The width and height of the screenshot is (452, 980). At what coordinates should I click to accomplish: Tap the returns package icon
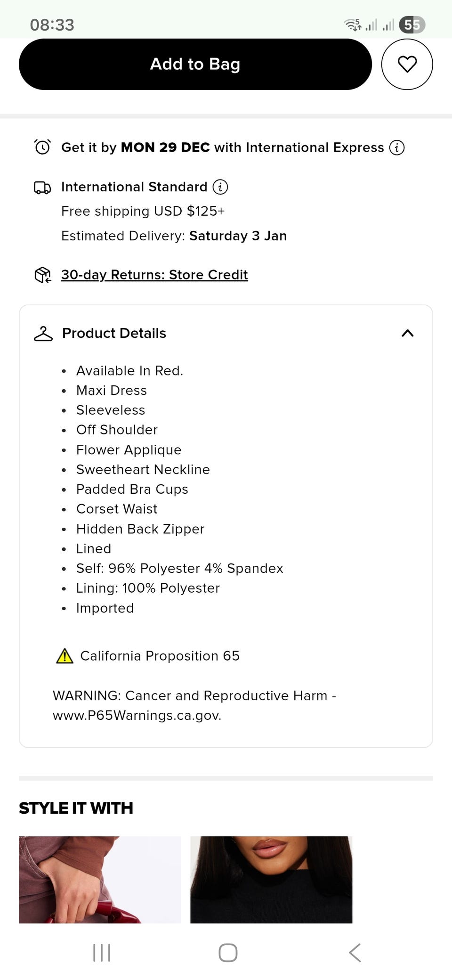tap(42, 275)
